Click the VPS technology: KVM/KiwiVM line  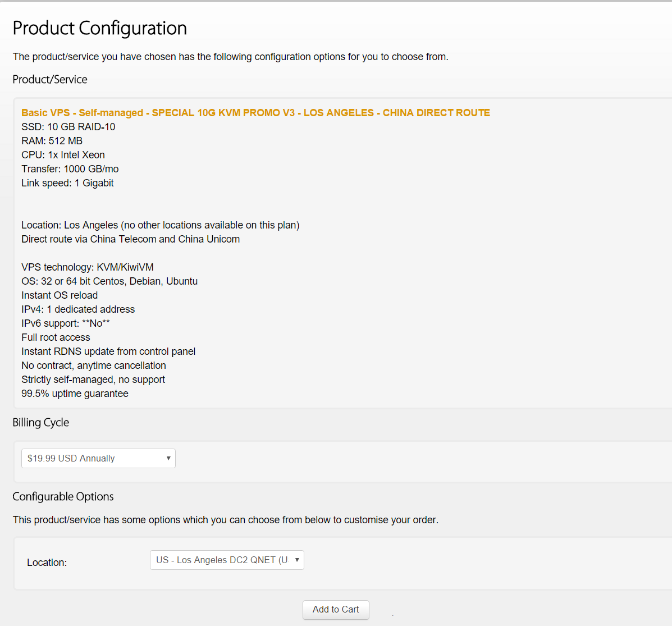[x=87, y=267]
